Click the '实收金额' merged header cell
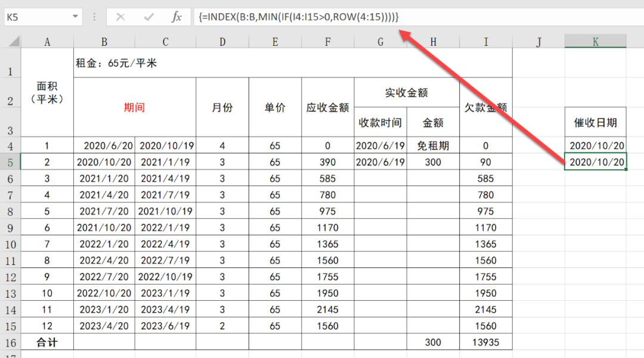Screen dimensions: 644x358 [407, 93]
